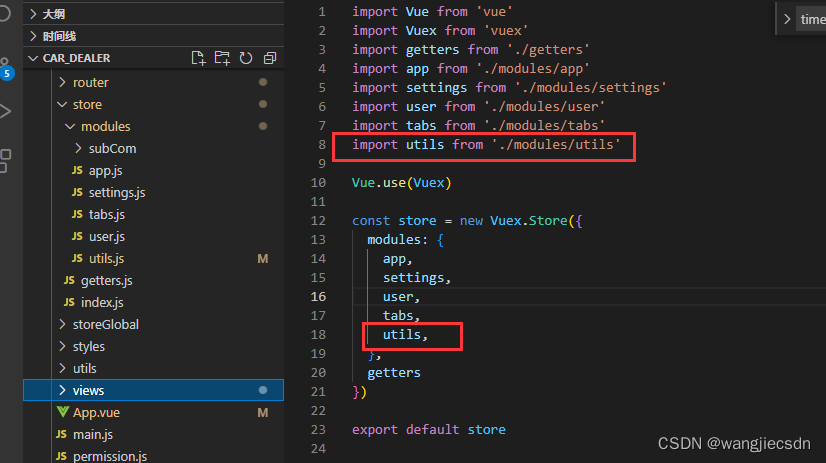Screen dimensions: 826x463
Task: Expand the breadcrumb chevron at top right
Action: click(787, 19)
